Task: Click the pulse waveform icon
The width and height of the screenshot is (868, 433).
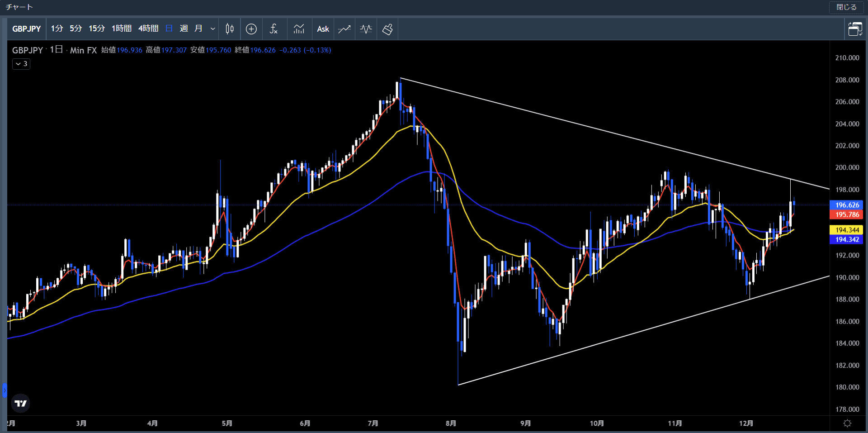Action: coord(366,29)
